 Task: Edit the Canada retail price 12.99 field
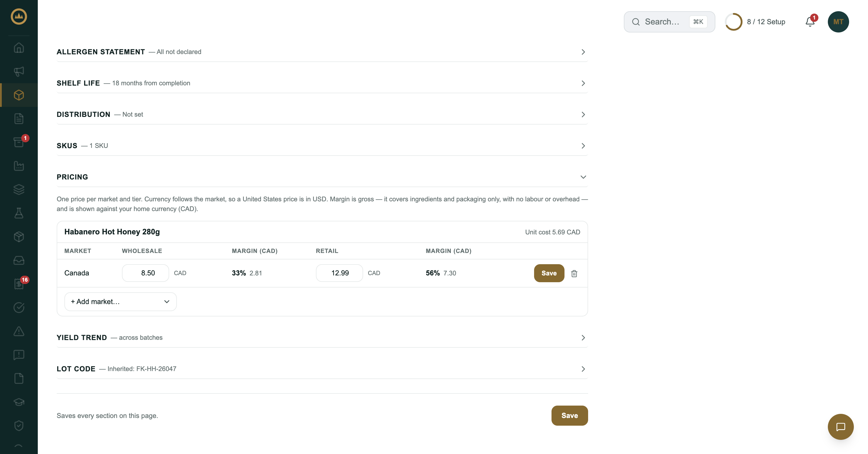pyautogui.click(x=339, y=273)
